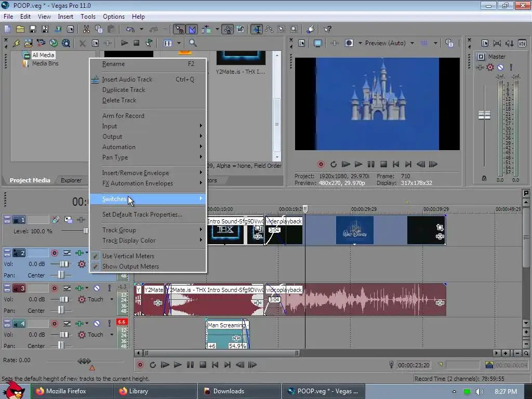Viewport: 532px width, 399px height.
Task: Click the Edit Tool selector icon
Action: pyautogui.click(x=257, y=29)
